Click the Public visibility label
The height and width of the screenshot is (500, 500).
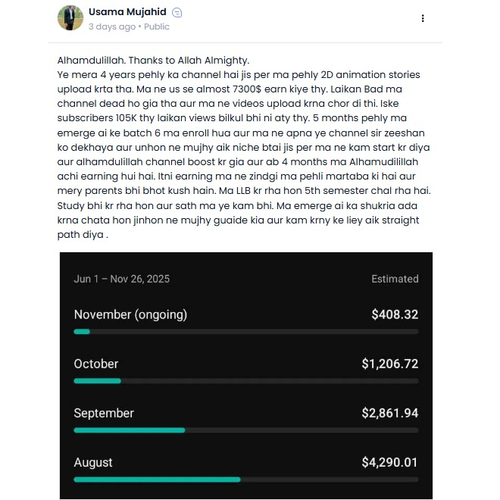(157, 27)
